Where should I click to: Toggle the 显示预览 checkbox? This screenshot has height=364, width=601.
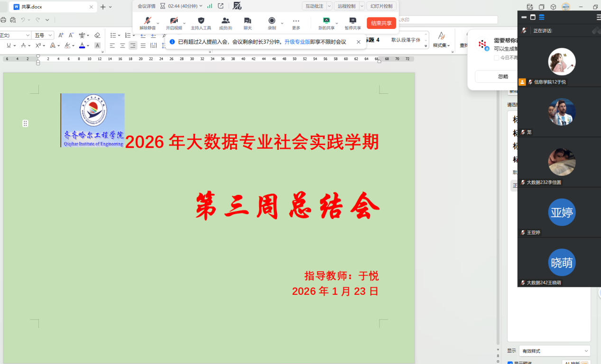pyautogui.click(x=510, y=363)
